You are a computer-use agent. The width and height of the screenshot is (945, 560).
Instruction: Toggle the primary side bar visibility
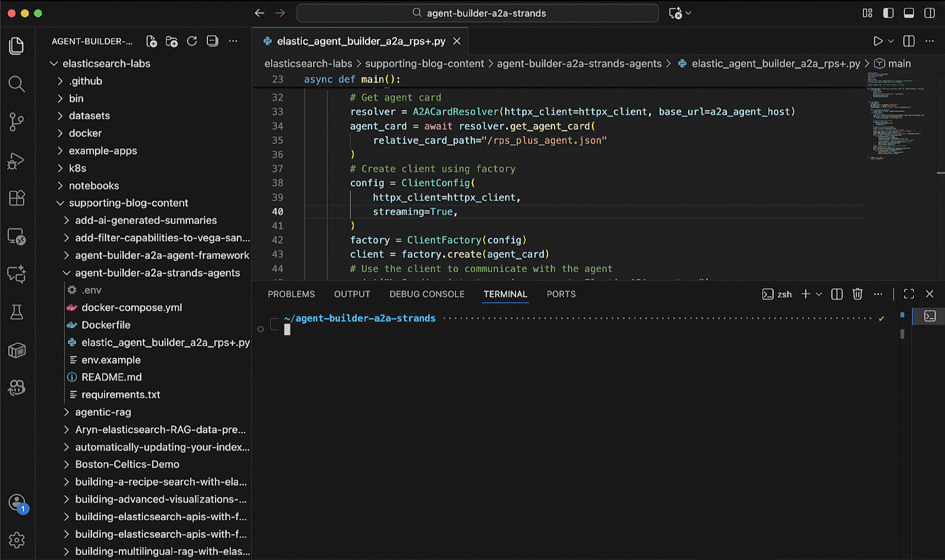pos(888,13)
